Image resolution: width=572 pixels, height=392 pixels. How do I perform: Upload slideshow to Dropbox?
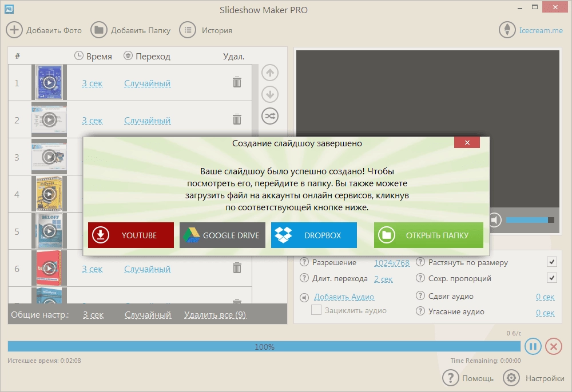point(314,235)
